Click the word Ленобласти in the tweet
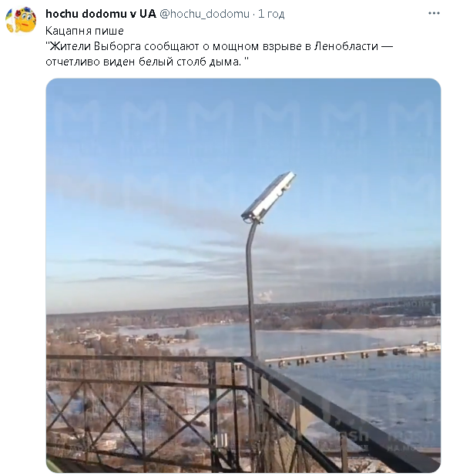 point(346,46)
